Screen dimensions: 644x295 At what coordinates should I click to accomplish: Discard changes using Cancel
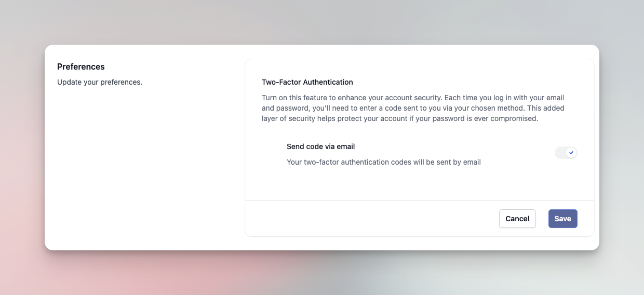517,219
